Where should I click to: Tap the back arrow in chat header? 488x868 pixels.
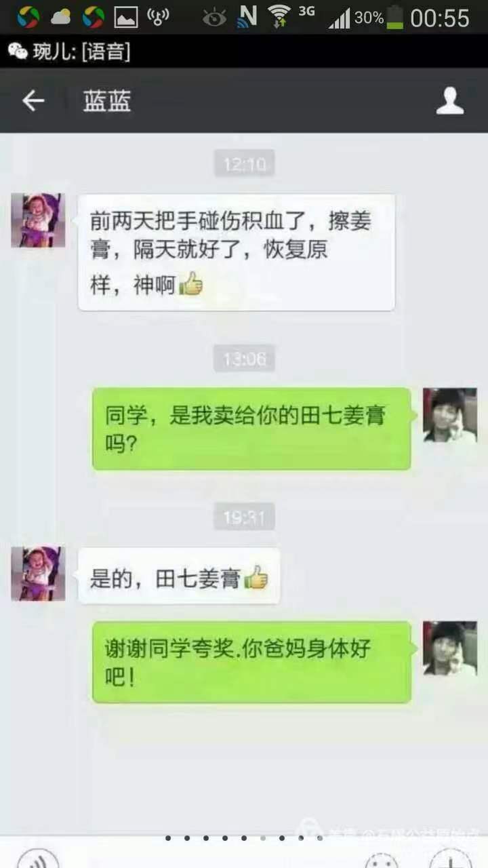click(x=33, y=101)
